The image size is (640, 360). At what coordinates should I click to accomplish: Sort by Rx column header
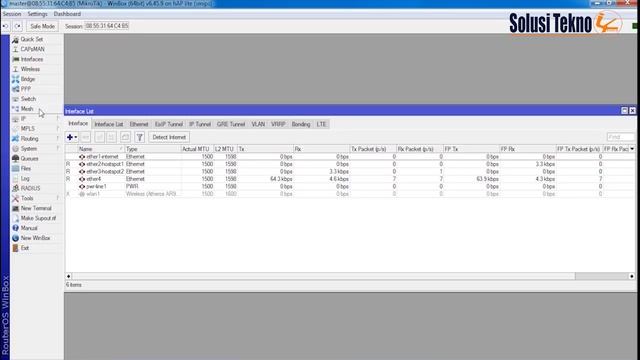(322, 149)
